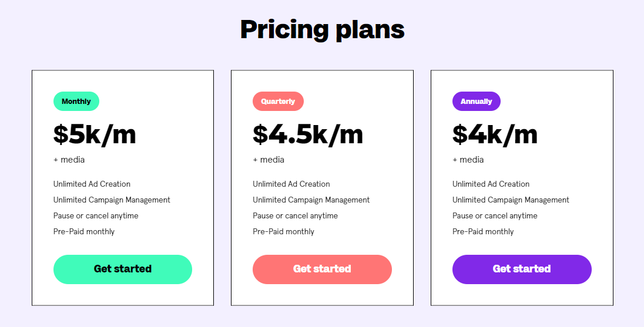644x327 pixels.
Task: Click Unlimited Campaign Management in Quarterly card
Action: pos(311,200)
